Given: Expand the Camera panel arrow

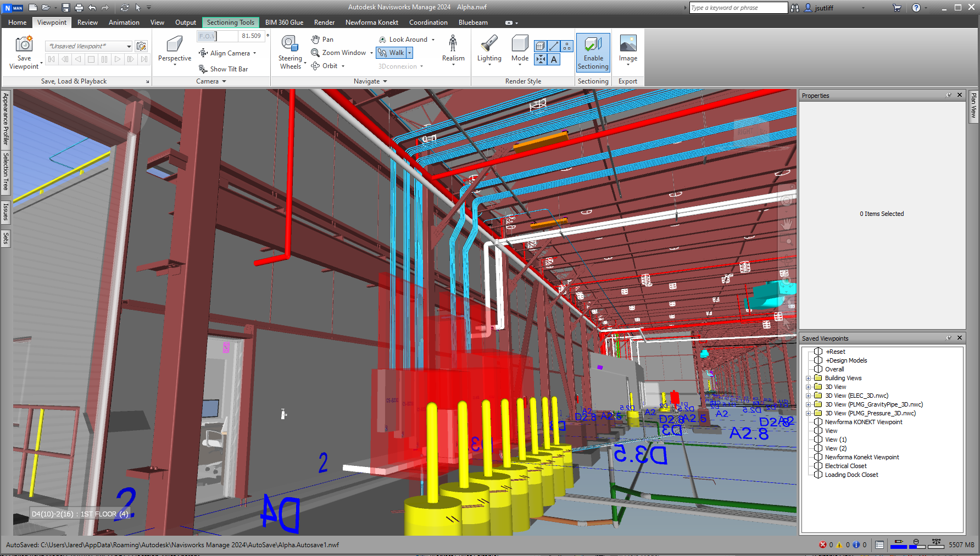Looking at the screenshot, I should click(x=224, y=81).
